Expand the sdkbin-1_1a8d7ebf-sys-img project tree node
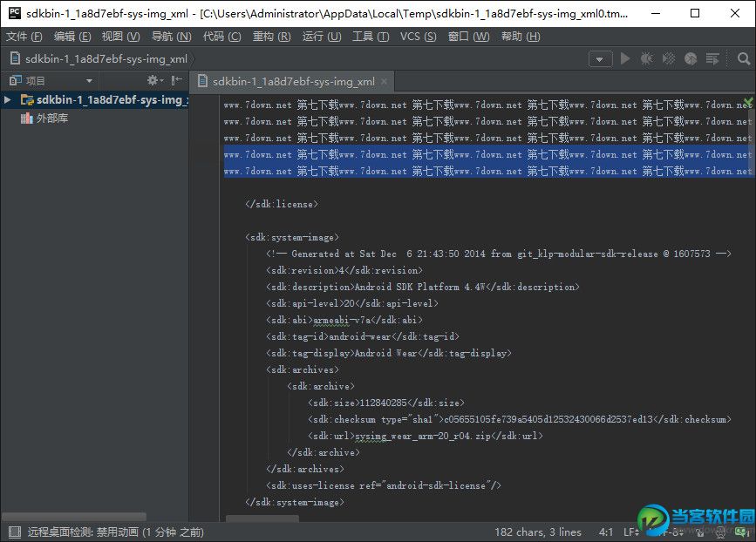The height and width of the screenshot is (542, 756). [9, 99]
